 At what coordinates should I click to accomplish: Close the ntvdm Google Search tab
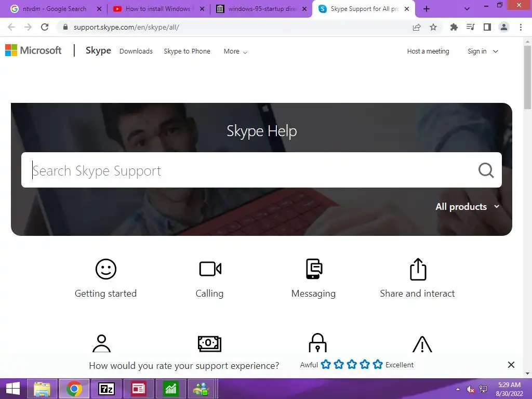99,9
